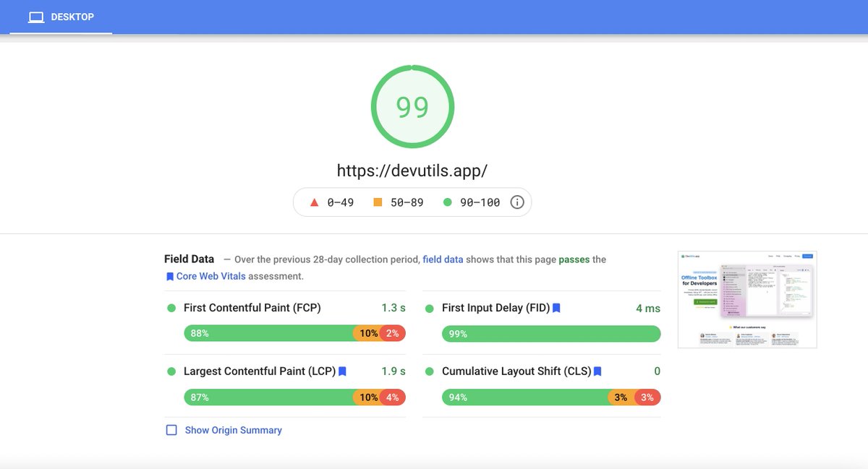Click the https://devutils.app/ URL text

tap(412, 171)
